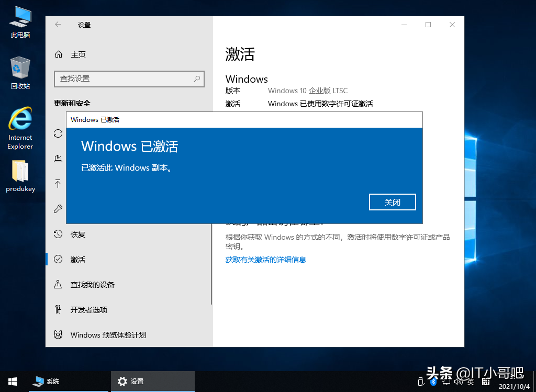Open the Windows Start menu
Image resolution: width=536 pixels, height=392 pixels.
pos(13,382)
